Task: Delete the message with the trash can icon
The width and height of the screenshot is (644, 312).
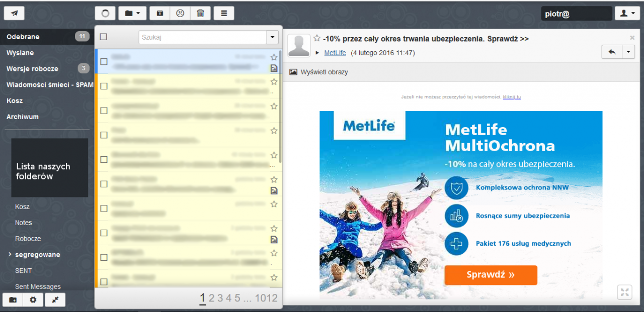Action: coord(200,13)
